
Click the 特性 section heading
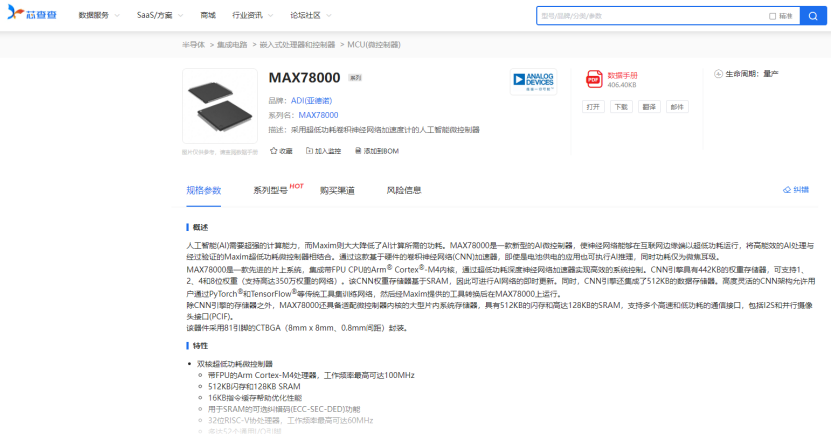[200, 346]
